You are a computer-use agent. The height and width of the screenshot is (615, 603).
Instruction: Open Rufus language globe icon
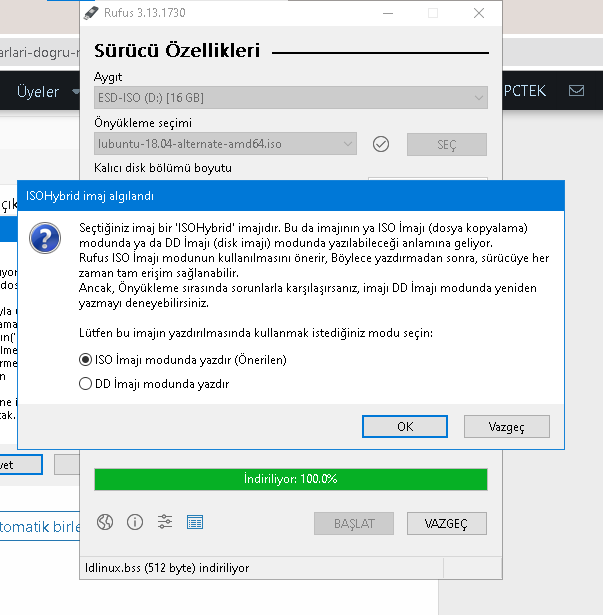(105, 522)
